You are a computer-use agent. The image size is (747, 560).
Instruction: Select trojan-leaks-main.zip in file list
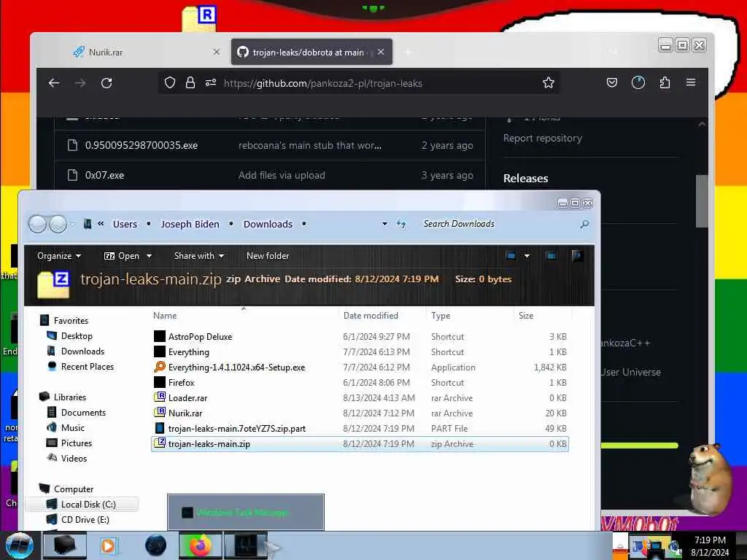pos(360,444)
